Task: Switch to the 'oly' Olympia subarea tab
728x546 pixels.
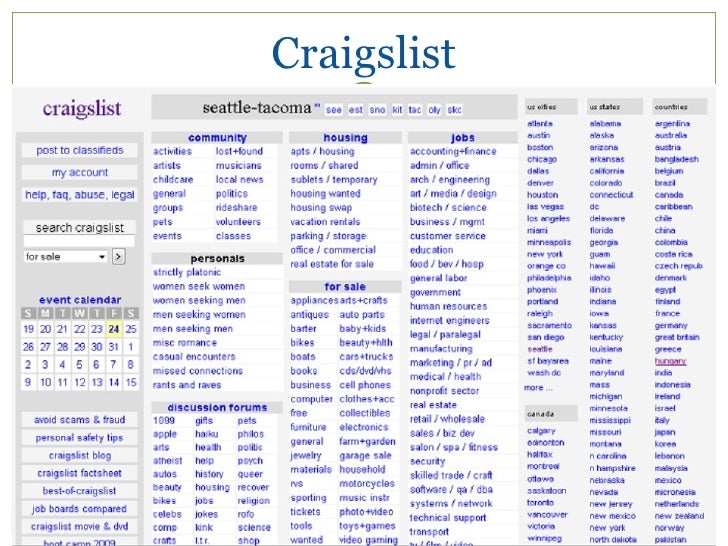Action: pyautogui.click(x=434, y=110)
